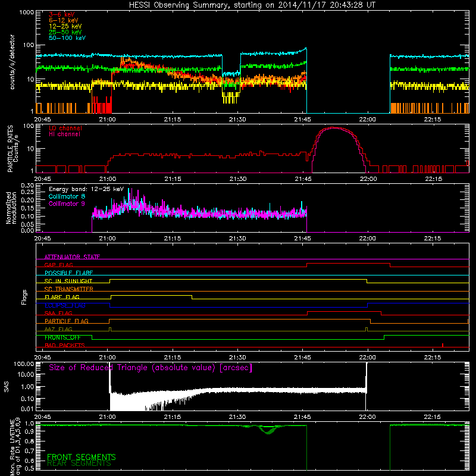
Task: Click the '0.7' livetime tick label
Action: pyautogui.click(x=29, y=451)
